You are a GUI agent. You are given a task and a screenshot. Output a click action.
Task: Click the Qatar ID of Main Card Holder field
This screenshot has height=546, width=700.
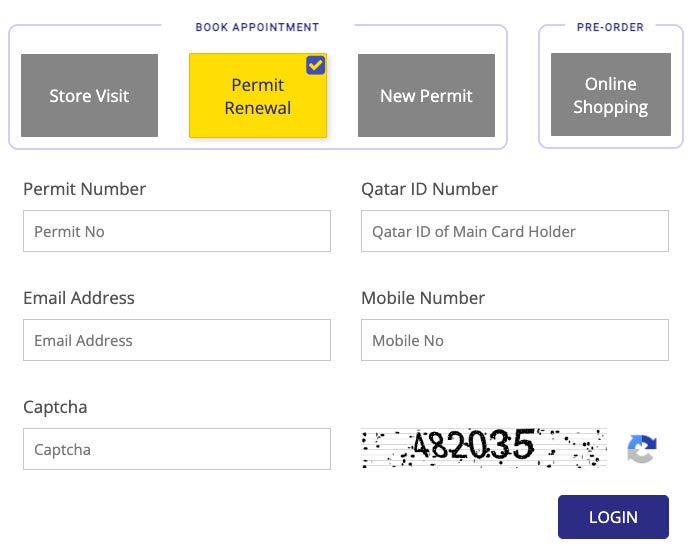(514, 231)
